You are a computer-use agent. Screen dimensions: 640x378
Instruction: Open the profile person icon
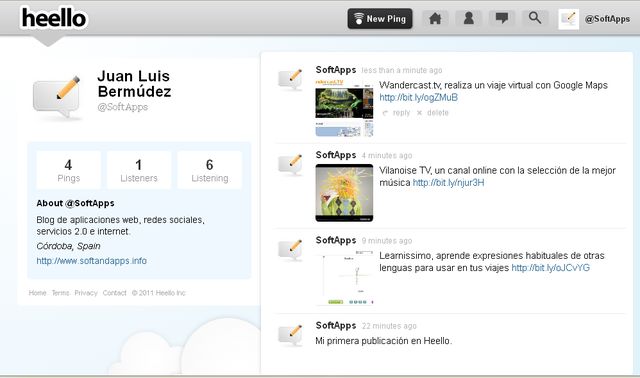469,18
